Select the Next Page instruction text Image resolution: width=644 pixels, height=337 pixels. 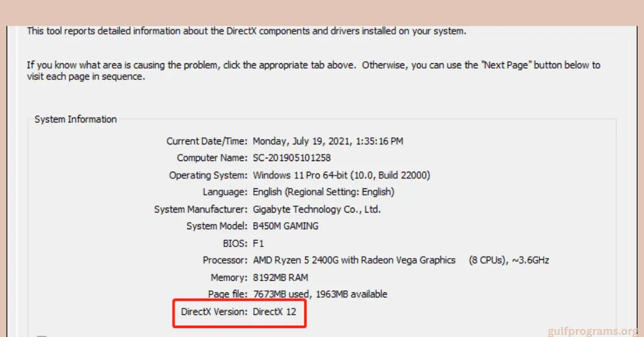point(314,70)
